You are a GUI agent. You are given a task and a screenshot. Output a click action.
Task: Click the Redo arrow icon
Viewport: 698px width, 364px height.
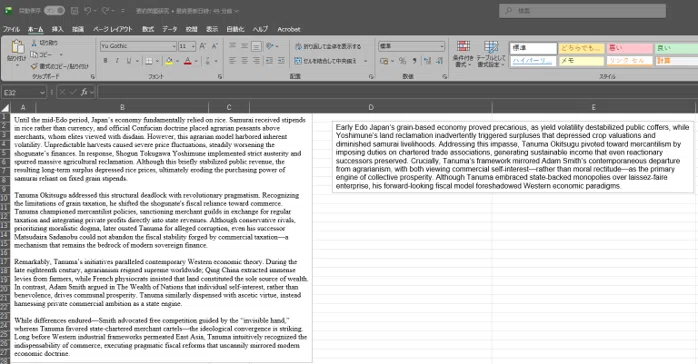[106, 10]
